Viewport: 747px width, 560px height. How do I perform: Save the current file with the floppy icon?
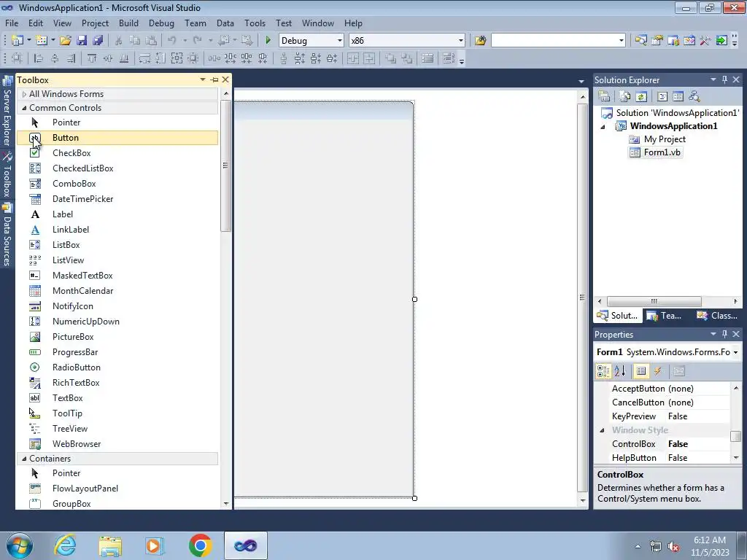(x=82, y=41)
